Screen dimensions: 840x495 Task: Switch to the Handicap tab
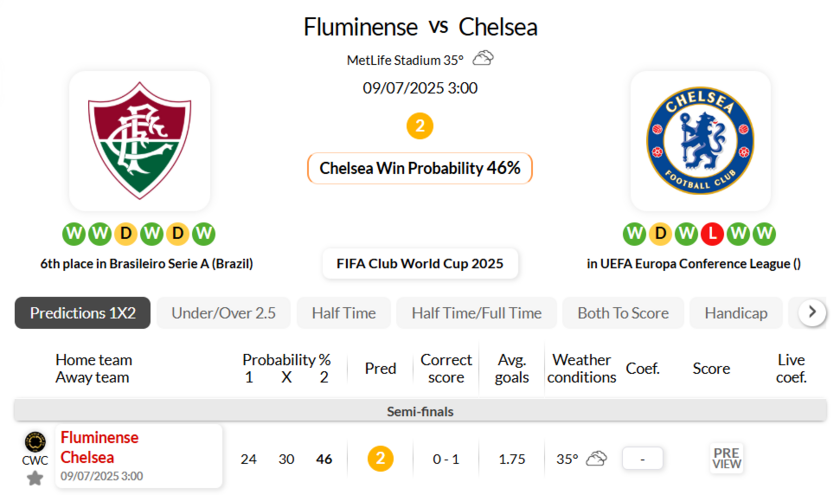click(x=735, y=313)
